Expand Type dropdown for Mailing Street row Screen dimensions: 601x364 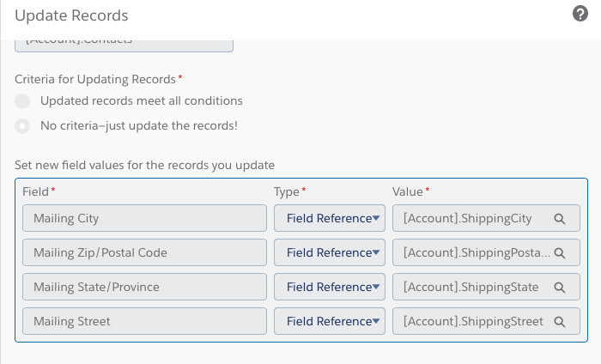coord(330,322)
